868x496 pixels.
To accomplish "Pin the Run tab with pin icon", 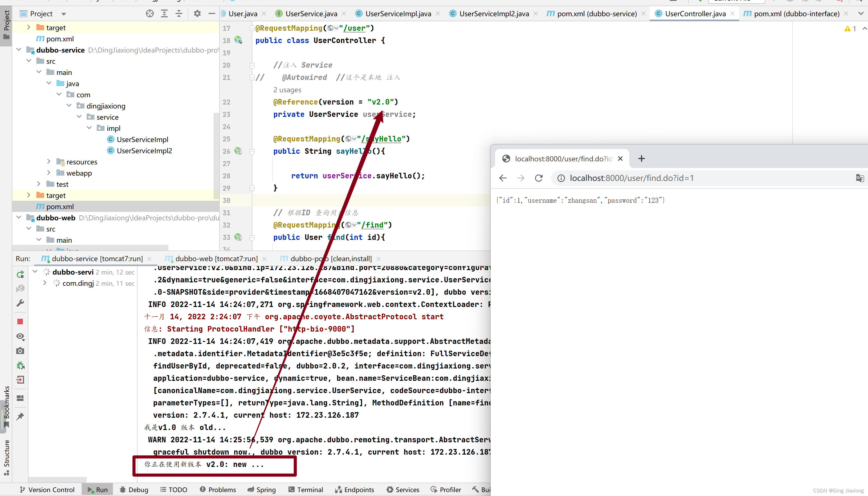I will (20, 416).
